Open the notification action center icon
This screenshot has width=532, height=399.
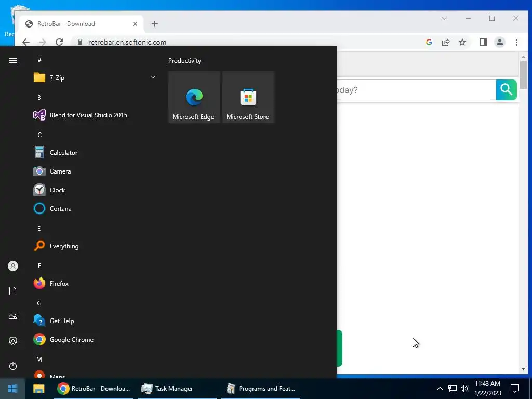click(x=515, y=389)
